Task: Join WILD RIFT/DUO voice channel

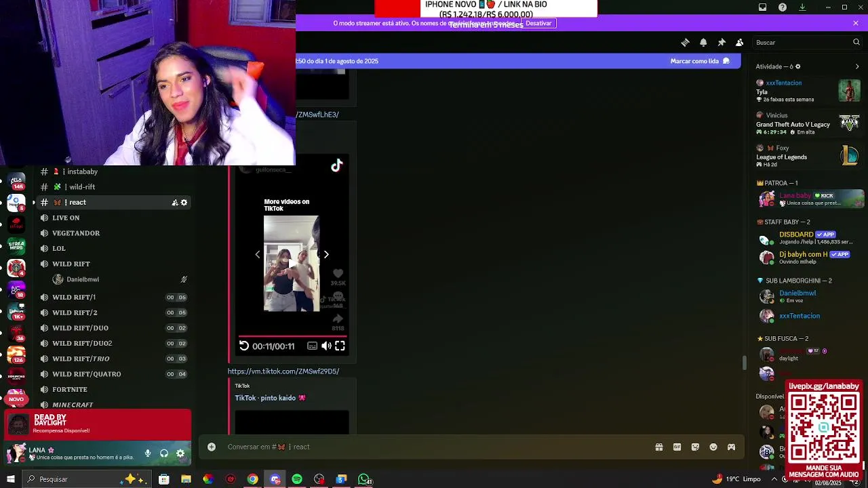Action: coord(113,328)
